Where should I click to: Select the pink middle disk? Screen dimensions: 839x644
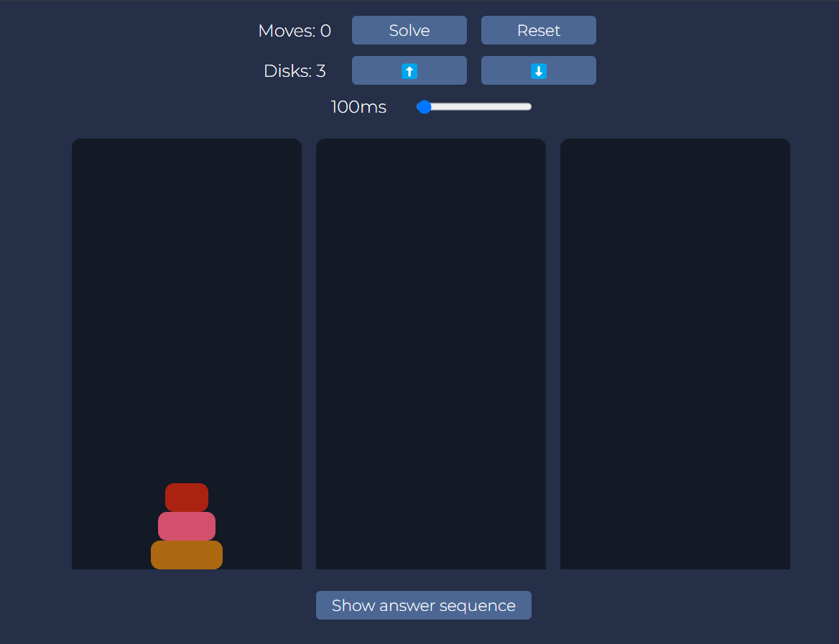pyautogui.click(x=187, y=526)
